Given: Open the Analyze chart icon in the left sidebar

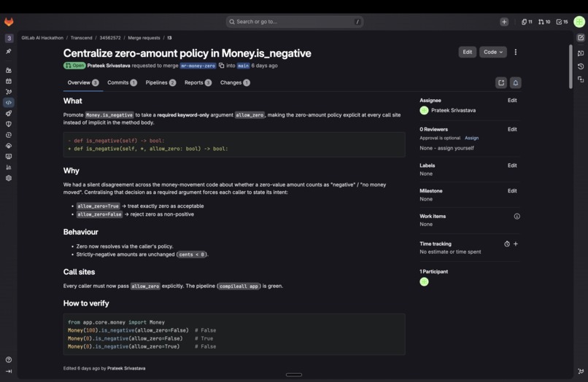Looking at the screenshot, I should (9, 167).
